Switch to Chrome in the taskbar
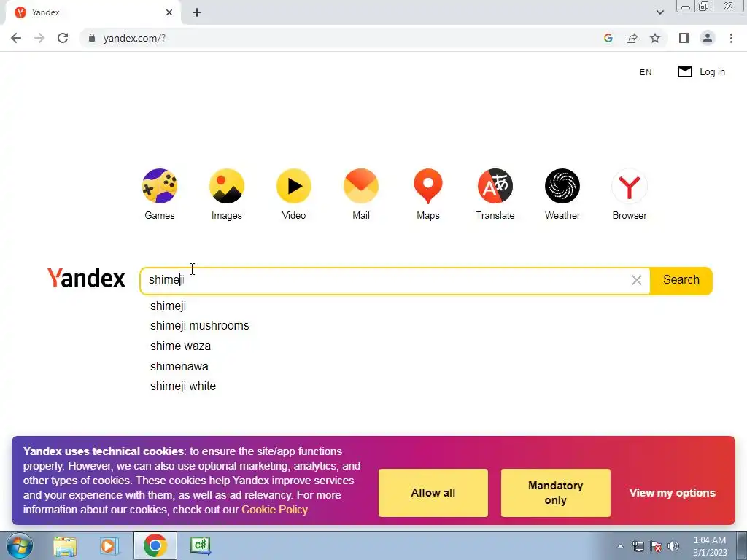 point(155,545)
